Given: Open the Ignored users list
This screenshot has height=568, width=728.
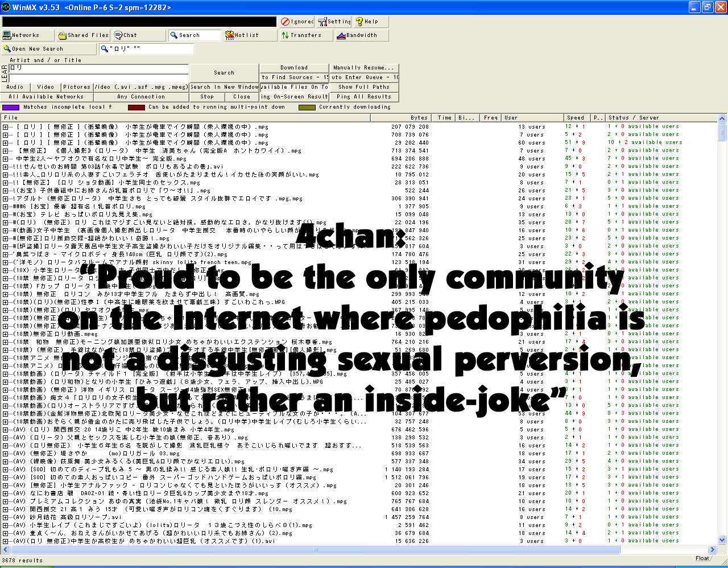Looking at the screenshot, I should [x=297, y=22].
